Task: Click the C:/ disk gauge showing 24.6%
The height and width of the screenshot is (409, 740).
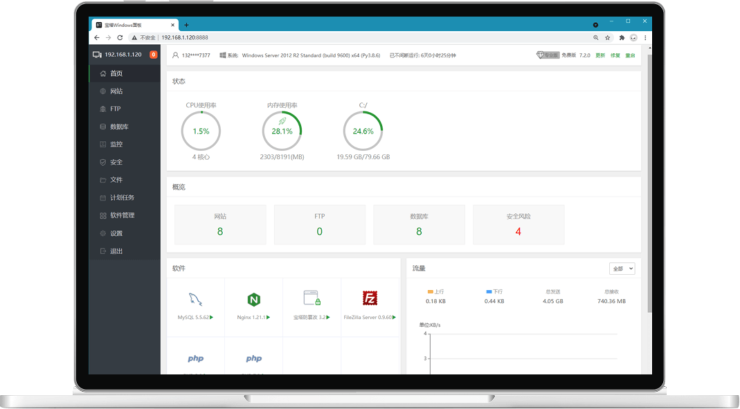Action: [x=363, y=131]
